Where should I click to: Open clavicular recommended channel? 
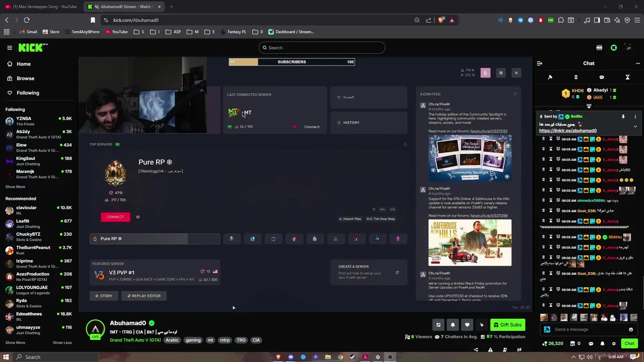pyautogui.click(x=39, y=210)
